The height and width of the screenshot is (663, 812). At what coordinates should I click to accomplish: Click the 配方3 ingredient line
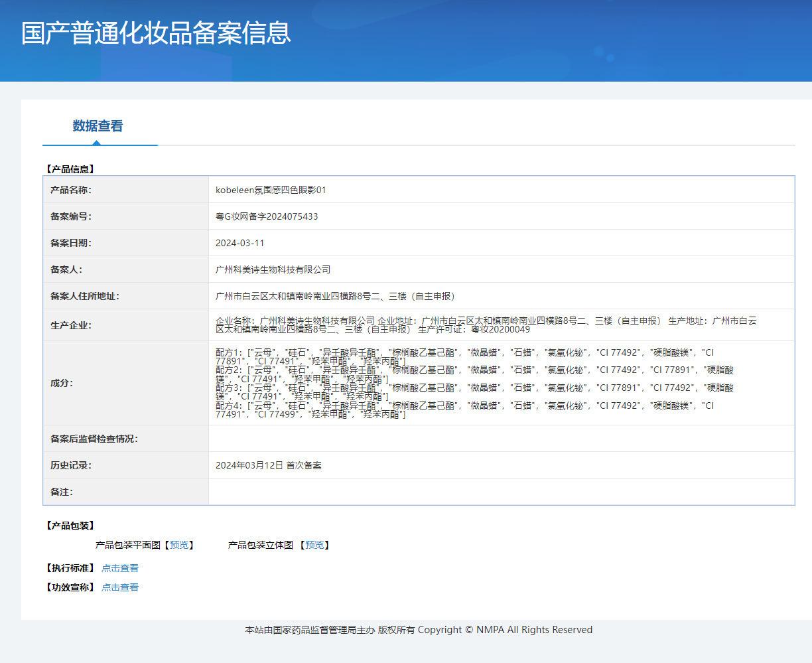click(474, 392)
